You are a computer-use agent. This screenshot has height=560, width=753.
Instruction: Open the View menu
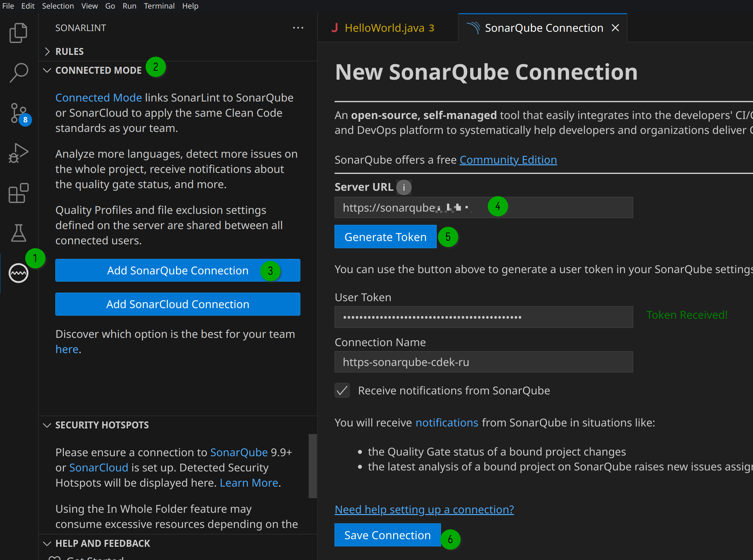coord(90,6)
